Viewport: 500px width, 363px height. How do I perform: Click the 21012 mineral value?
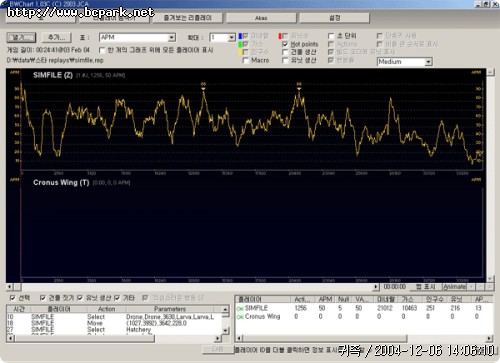coord(386,308)
